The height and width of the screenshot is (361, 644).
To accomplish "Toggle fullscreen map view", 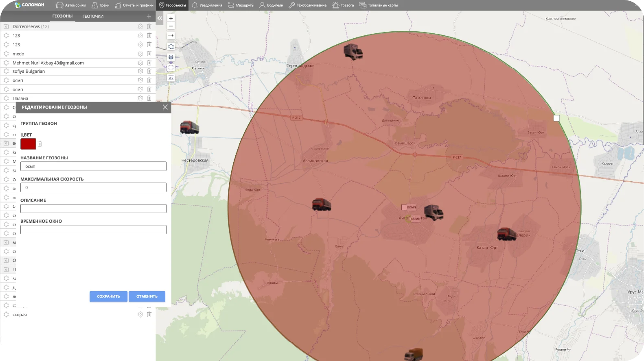I will click(x=171, y=67).
